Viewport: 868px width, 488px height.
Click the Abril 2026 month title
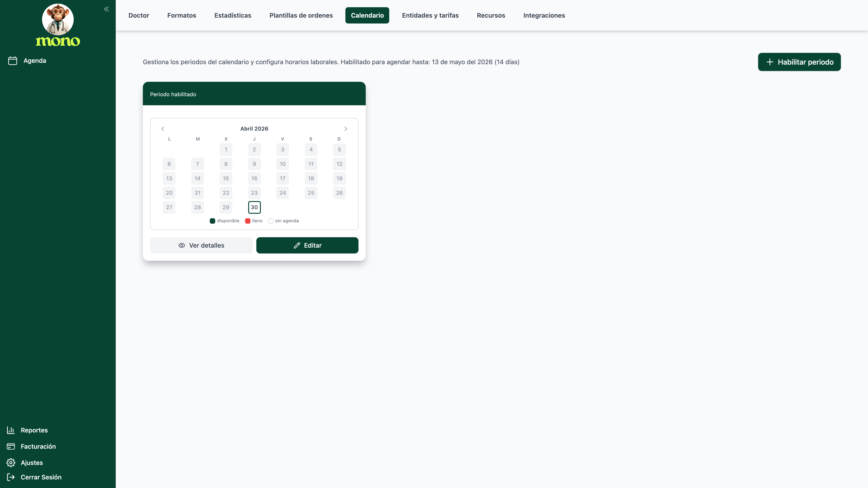(x=254, y=129)
